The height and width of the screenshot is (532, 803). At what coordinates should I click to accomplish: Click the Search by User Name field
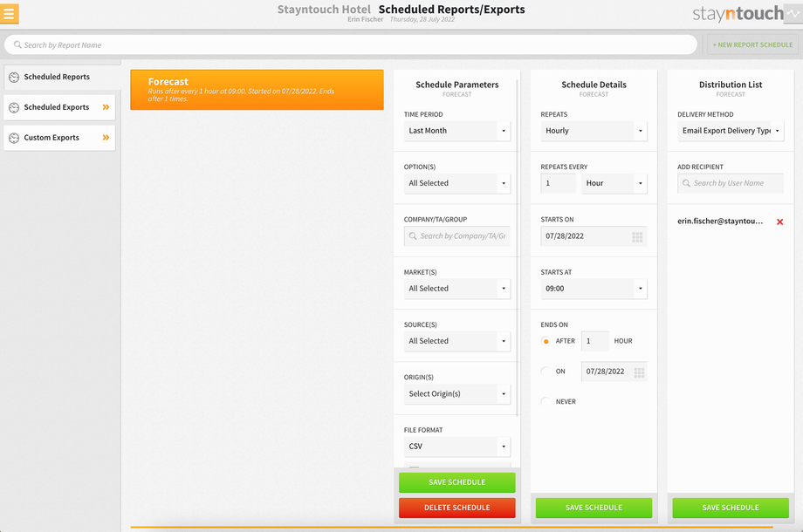pos(731,184)
